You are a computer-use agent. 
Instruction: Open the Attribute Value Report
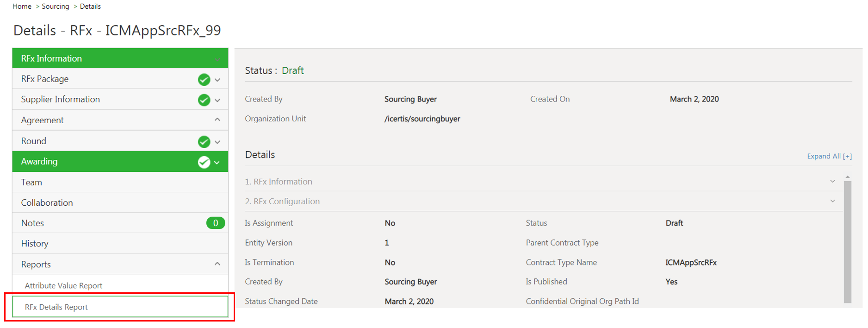coord(63,286)
